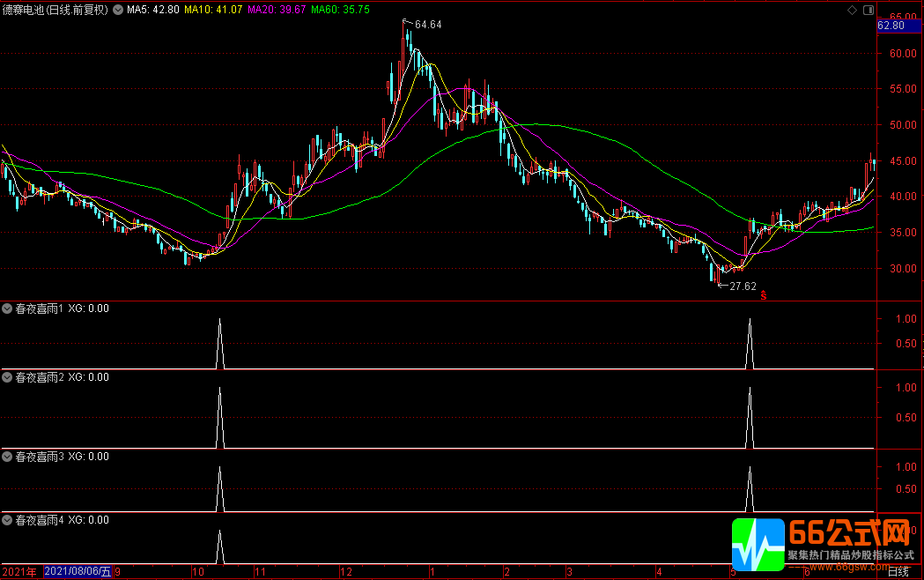
Task: Click the MA60: 35.75 green indicator label
Action: [x=341, y=10]
